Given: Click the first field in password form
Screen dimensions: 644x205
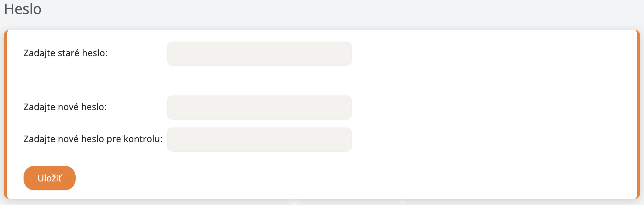Looking at the screenshot, I should click(259, 54).
